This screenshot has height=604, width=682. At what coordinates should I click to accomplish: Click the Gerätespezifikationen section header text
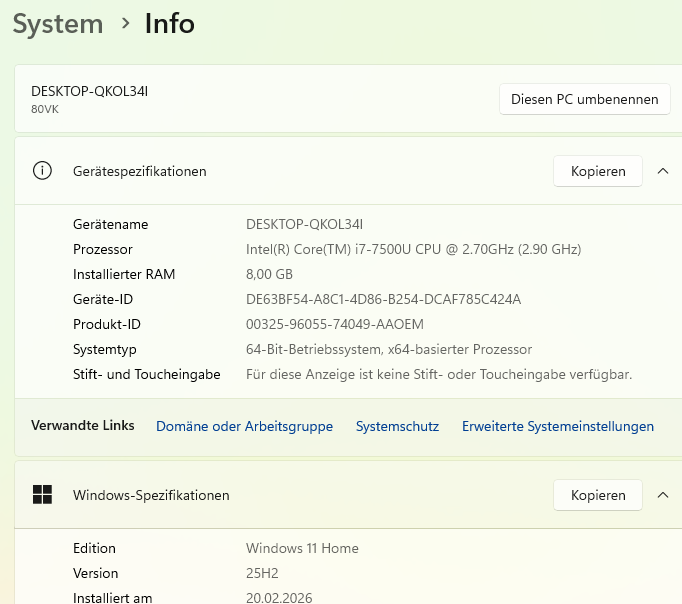click(x=139, y=171)
